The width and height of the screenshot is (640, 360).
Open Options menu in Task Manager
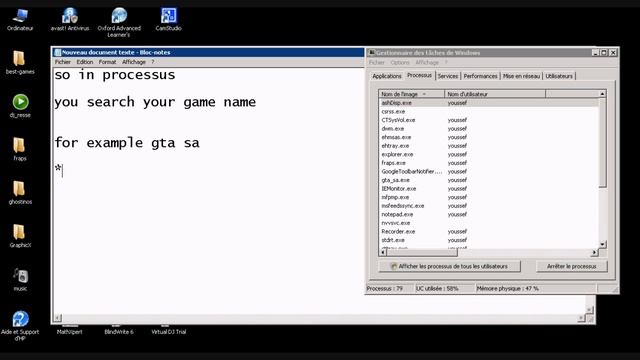tap(400, 62)
